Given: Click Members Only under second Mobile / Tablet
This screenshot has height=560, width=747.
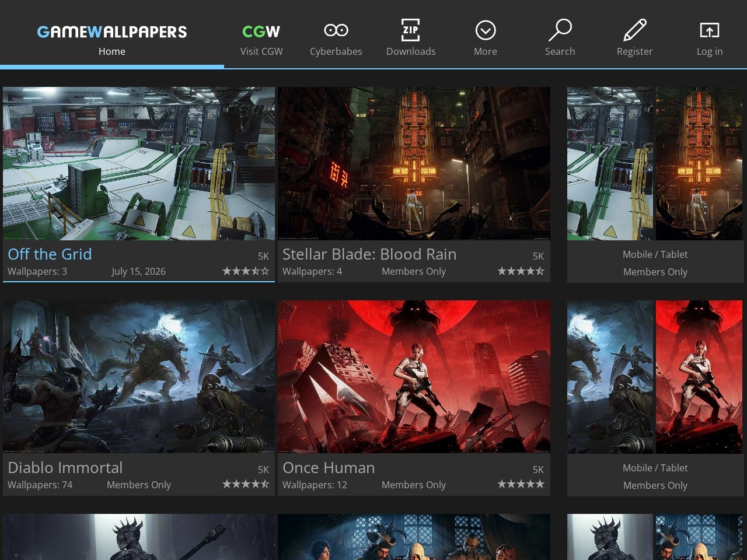Looking at the screenshot, I should point(655,485).
